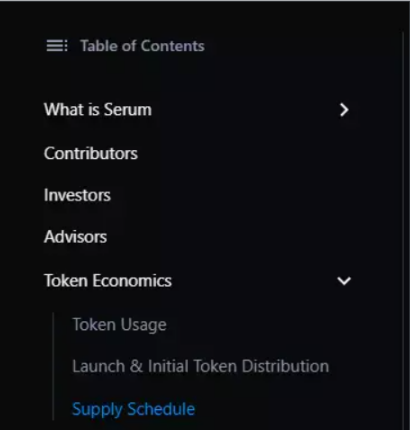Go to the Contributors section
Viewport: 410px width, 430px height.
(91, 153)
